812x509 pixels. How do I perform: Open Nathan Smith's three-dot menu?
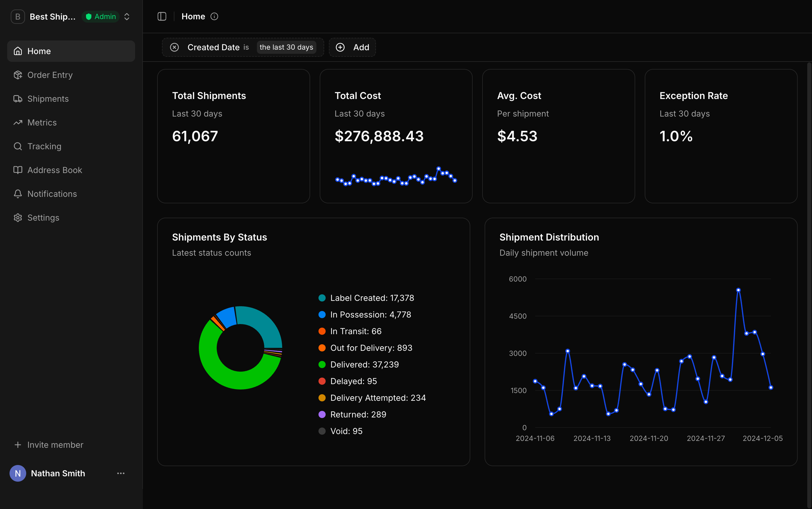[121, 473]
